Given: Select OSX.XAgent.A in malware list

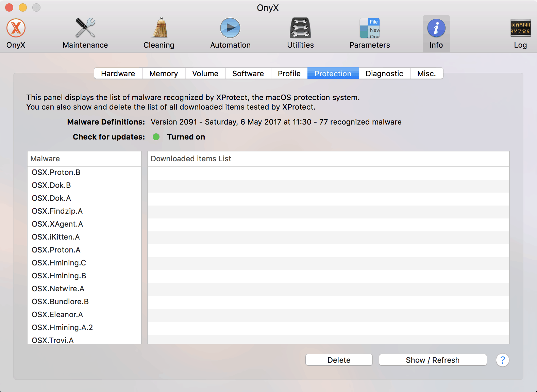Looking at the screenshot, I should (x=84, y=224).
